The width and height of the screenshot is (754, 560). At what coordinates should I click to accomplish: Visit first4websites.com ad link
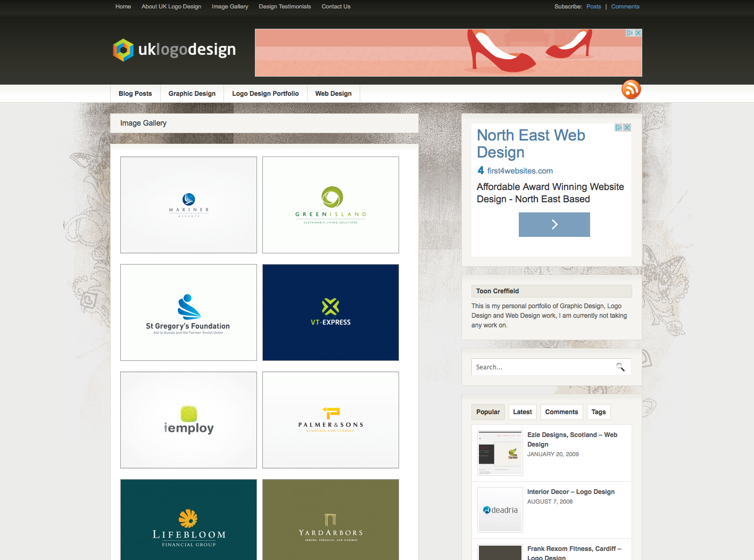pos(520,171)
